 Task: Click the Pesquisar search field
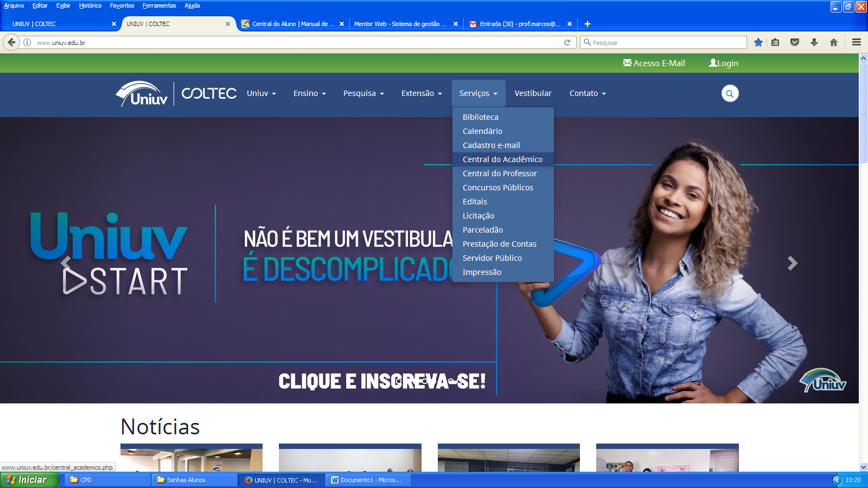667,42
